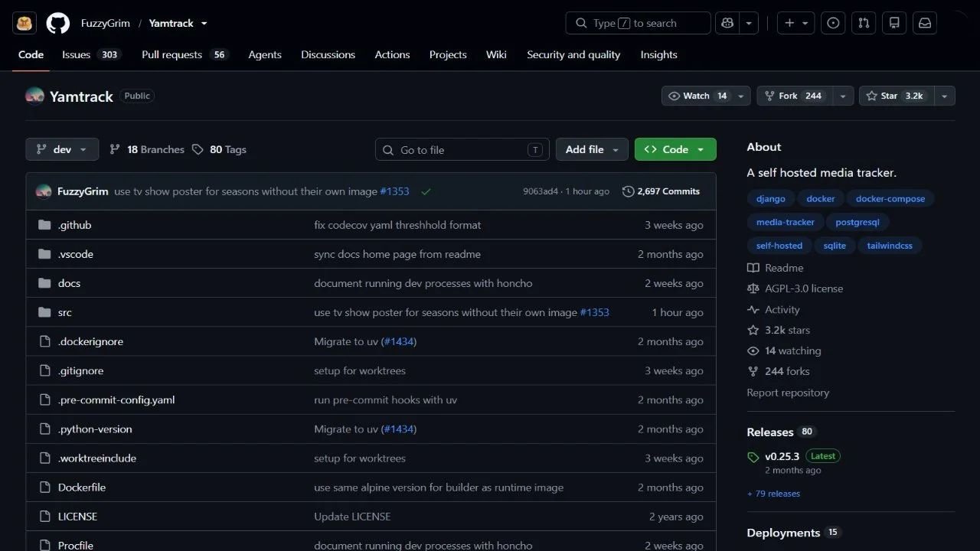Open the .vscode folder
The height and width of the screenshot is (551, 980).
(76, 254)
